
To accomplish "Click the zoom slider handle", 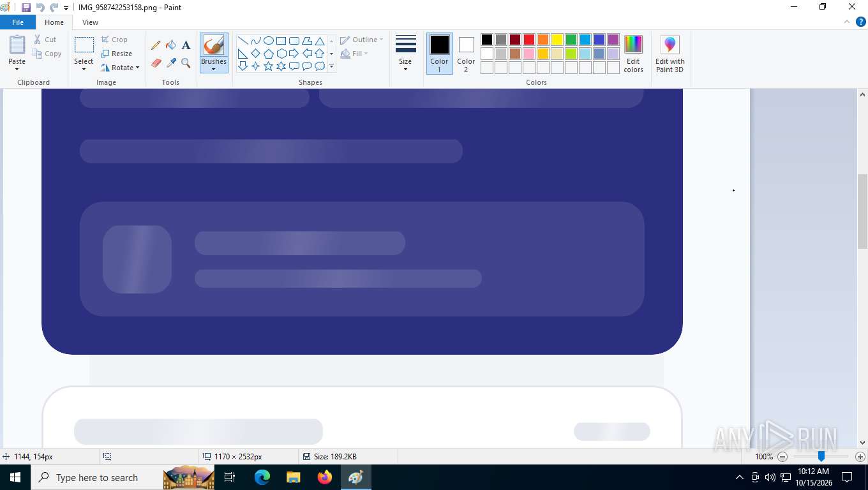I will click(x=821, y=457).
